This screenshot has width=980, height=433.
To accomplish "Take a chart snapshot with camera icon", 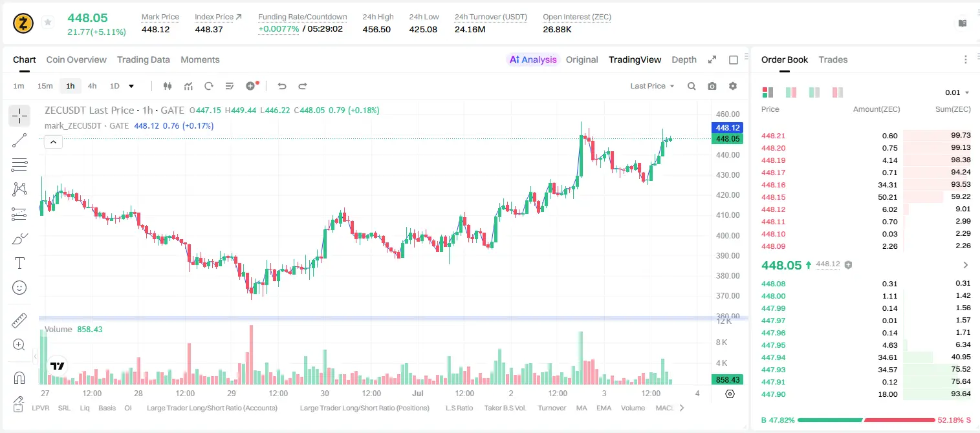I will [712, 86].
